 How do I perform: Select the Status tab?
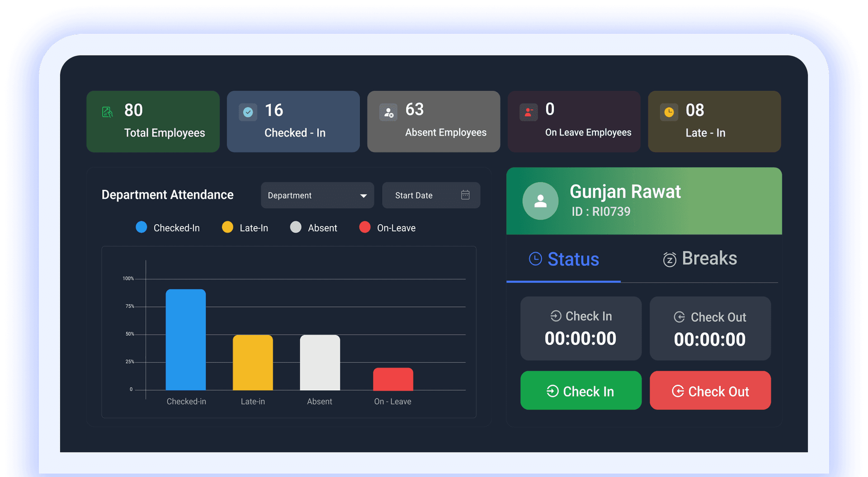click(x=573, y=259)
